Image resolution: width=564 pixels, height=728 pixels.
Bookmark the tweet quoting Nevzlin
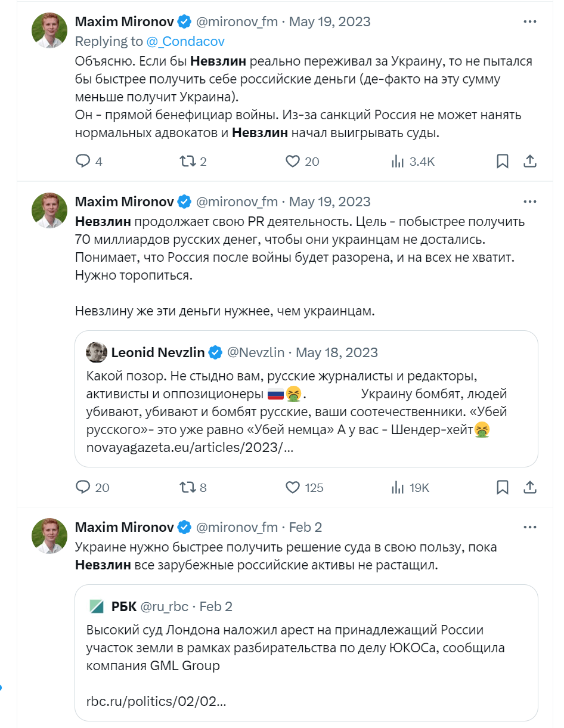click(502, 487)
